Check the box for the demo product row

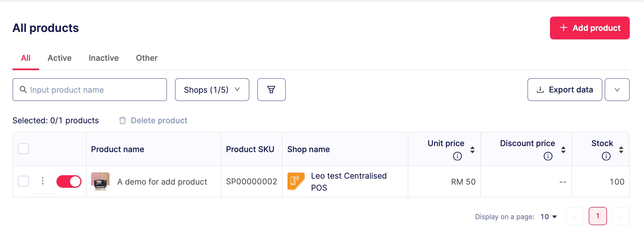click(x=23, y=181)
